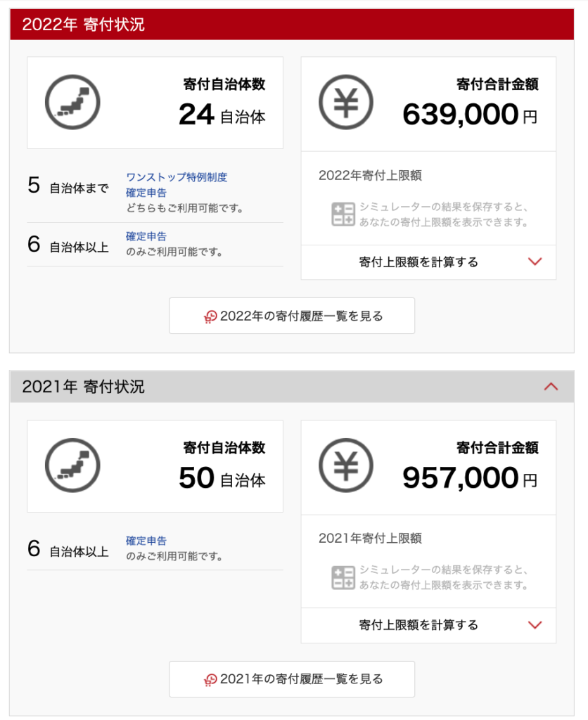
Task: Click history cart icon on 2022年 button
Action: pos(210,316)
